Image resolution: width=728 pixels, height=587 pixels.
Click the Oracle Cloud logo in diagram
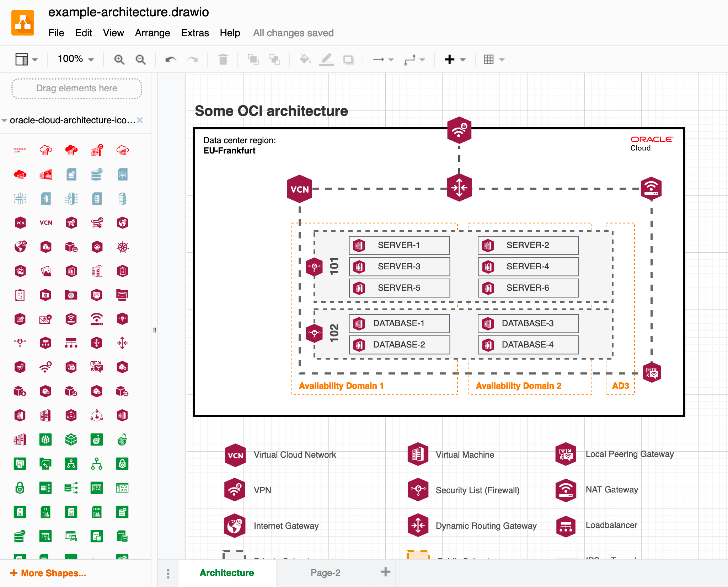click(651, 144)
